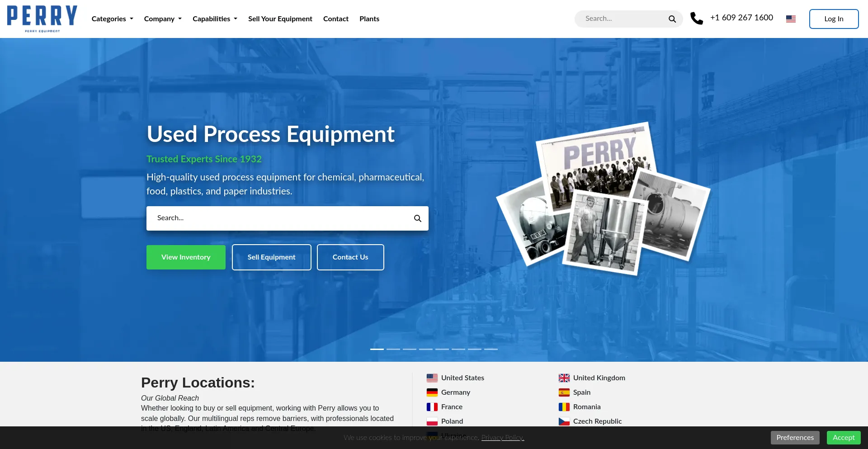Click the 'Perry Locations:' heading
The image size is (868, 449).
click(x=198, y=383)
